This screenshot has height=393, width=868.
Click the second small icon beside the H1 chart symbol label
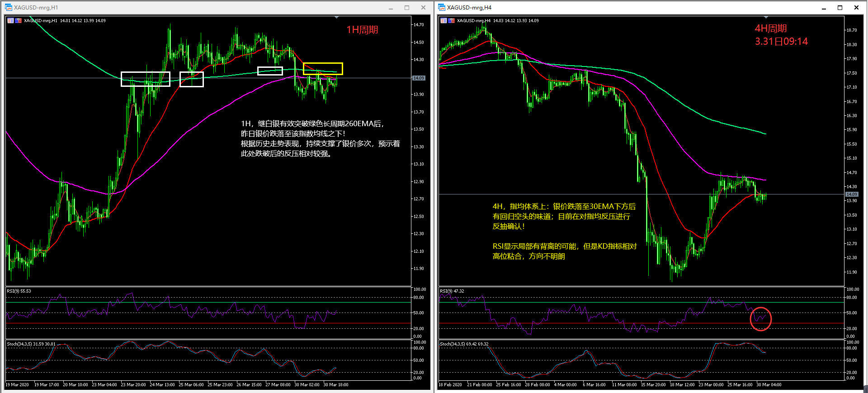[x=19, y=20]
